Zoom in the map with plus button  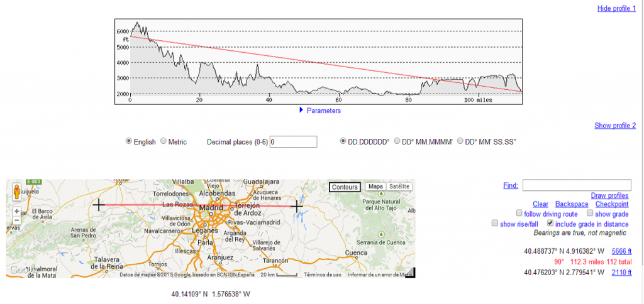coord(16,212)
